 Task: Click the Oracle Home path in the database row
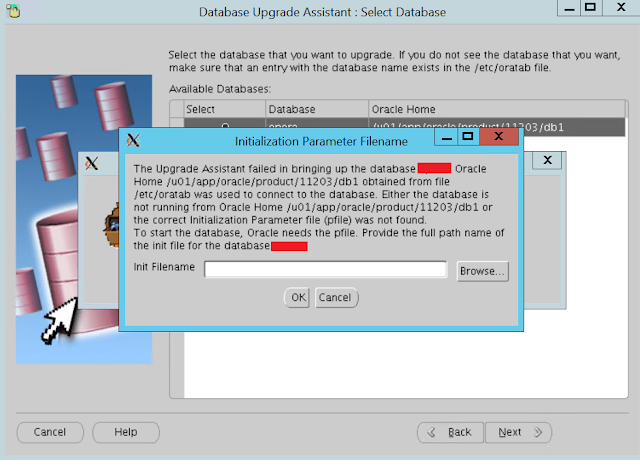pyautogui.click(x=468, y=125)
